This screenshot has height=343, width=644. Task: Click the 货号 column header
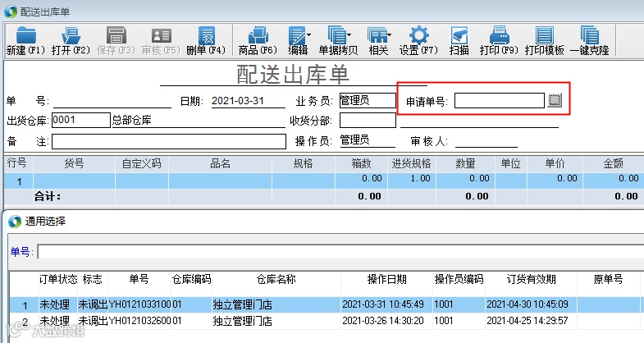point(75,163)
